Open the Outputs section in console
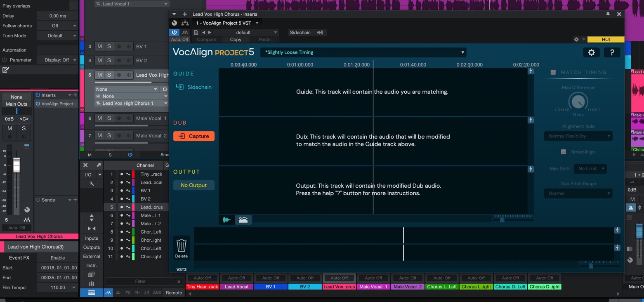This screenshot has width=644, height=302. 91,248
